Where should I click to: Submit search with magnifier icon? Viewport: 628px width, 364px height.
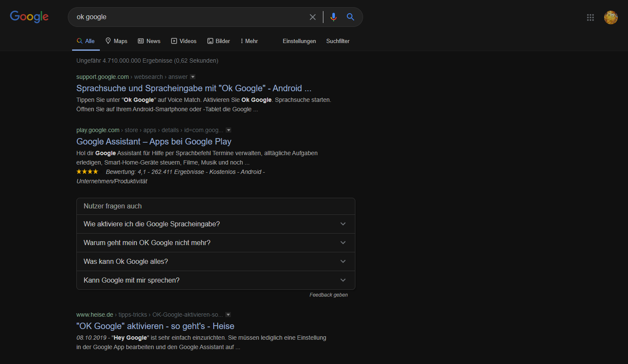pyautogui.click(x=350, y=17)
